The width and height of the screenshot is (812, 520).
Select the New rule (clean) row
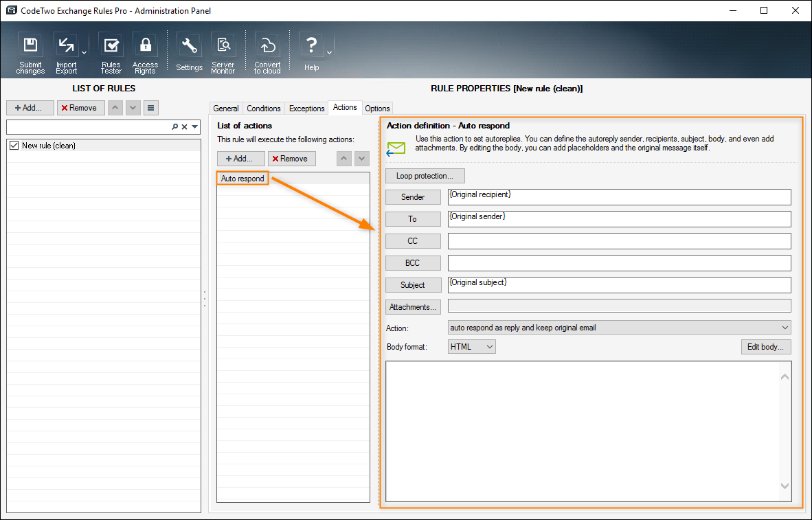[104, 146]
